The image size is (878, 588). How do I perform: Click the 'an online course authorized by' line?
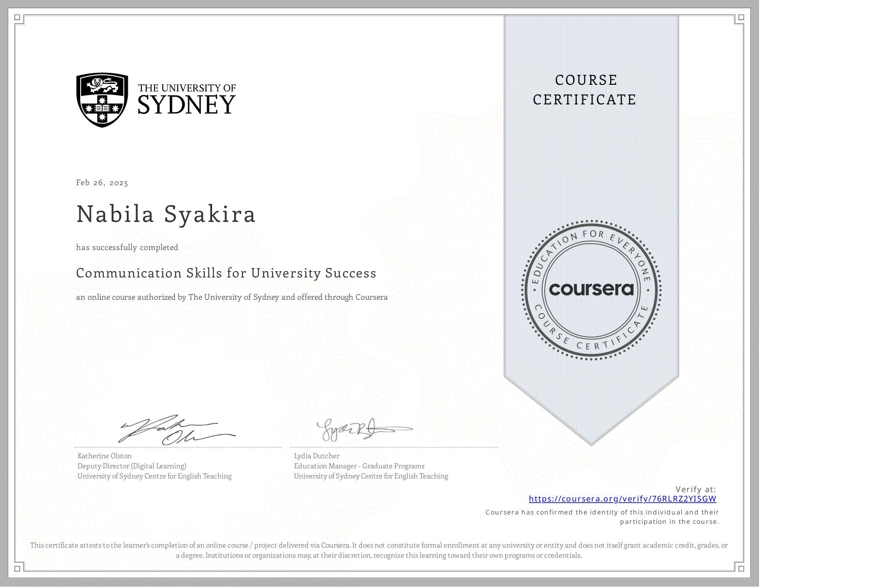(x=232, y=297)
